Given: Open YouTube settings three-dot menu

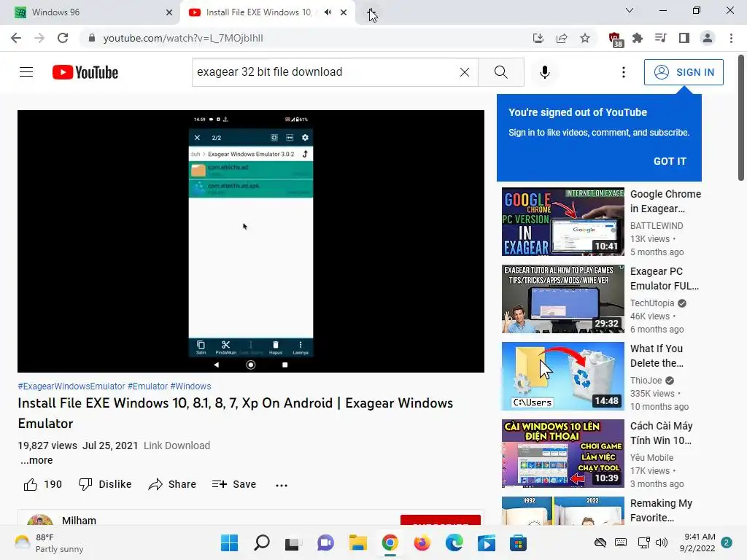Looking at the screenshot, I should pyautogui.click(x=623, y=72).
